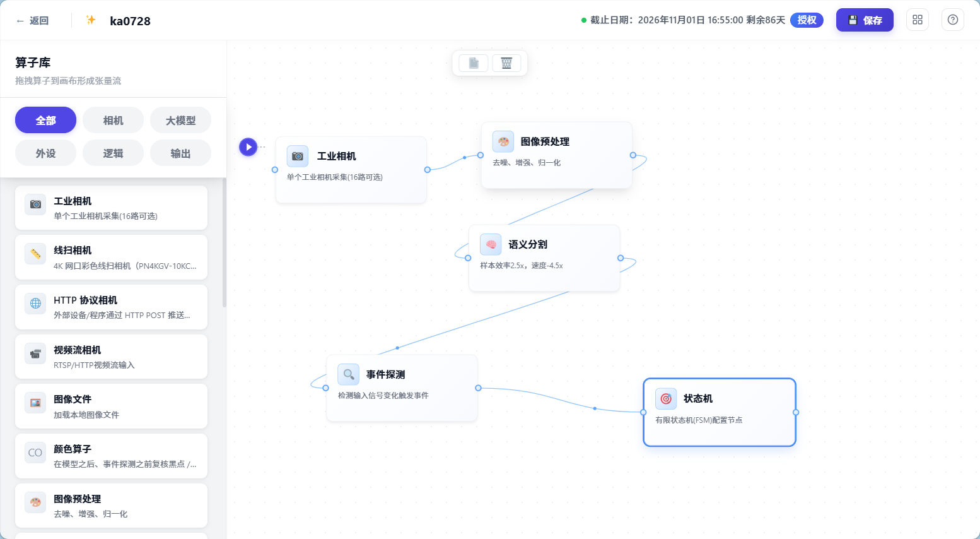
Task: Click the 线扫相机 title in library
Action: (73, 251)
